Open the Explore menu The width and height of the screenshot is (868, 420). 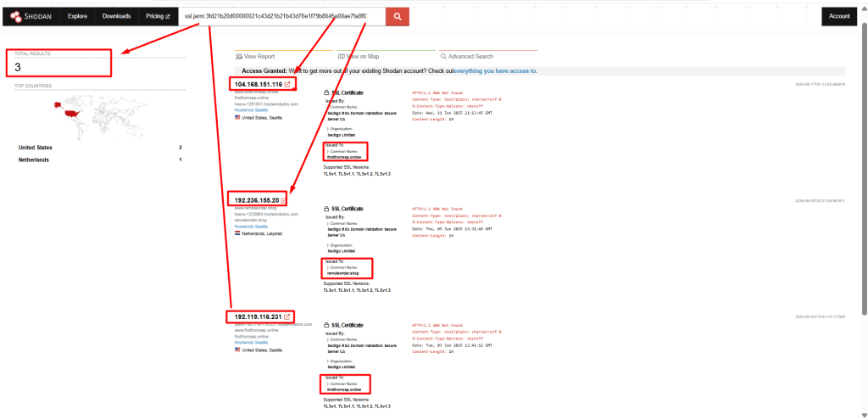77,17
